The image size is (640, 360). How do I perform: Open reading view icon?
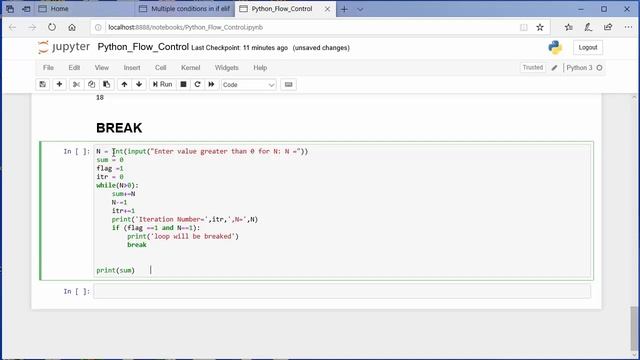coord(524,27)
